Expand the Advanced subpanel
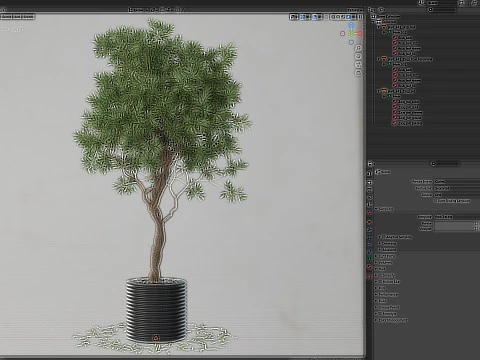Image resolution: width=480 pixels, height=360 pixels. click(380, 250)
